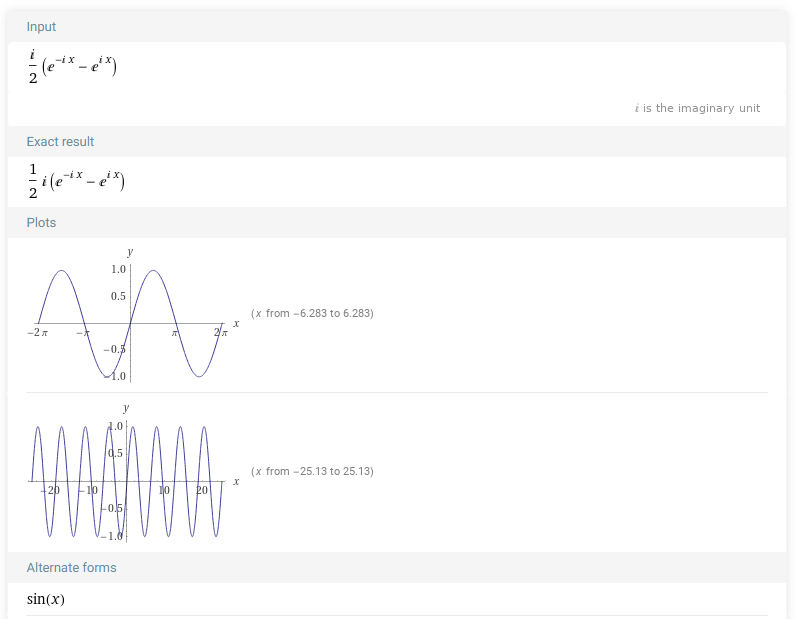Click the Alternate forms header
The image size is (796, 619).
coord(71,568)
